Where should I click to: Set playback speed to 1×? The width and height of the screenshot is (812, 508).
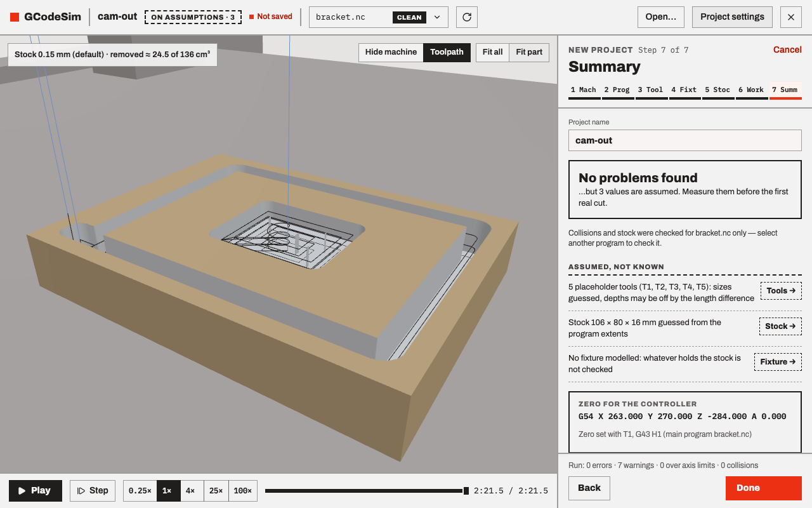(167, 491)
